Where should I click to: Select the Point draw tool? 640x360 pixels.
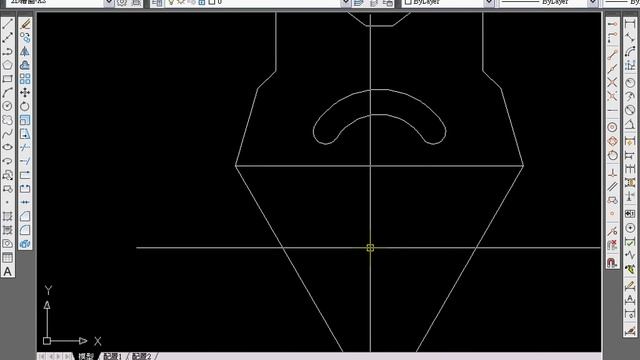click(7, 202)
